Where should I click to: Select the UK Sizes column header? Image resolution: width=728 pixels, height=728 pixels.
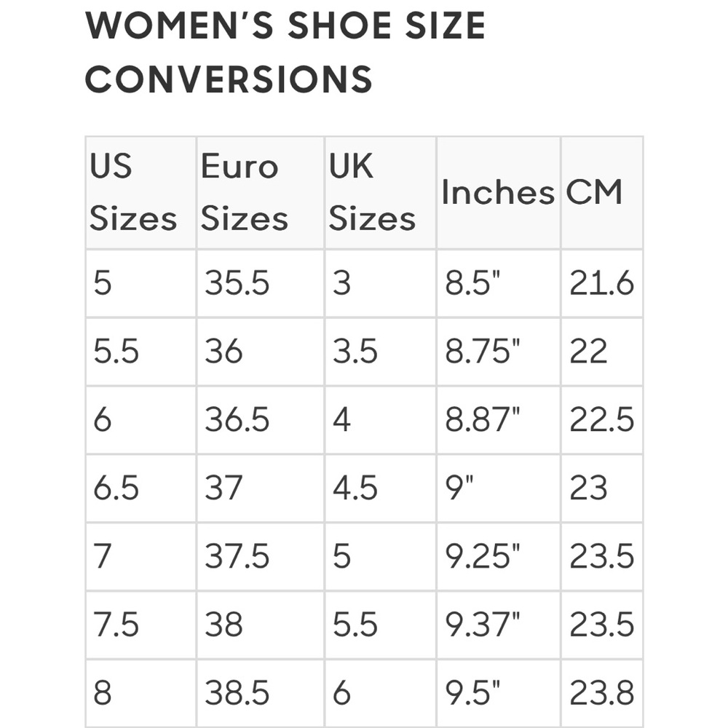(x=381, y=192)
